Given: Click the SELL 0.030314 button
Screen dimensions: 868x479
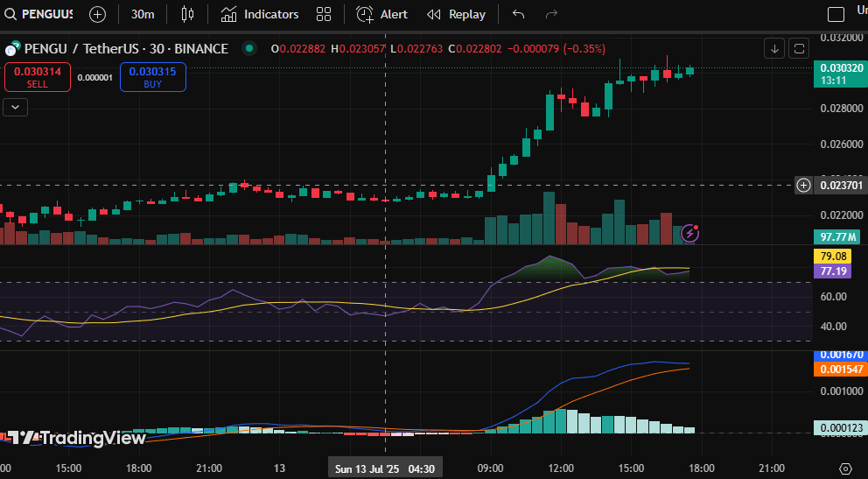Looking at the screenshot, I should 38,77.
